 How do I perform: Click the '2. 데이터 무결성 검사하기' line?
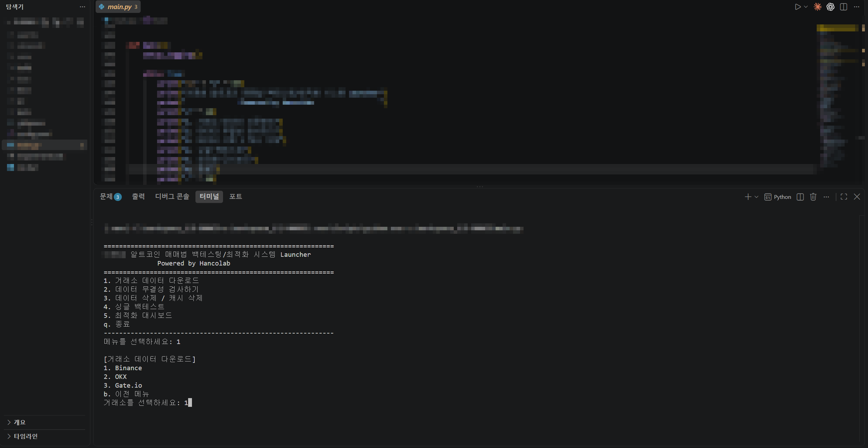151,289
